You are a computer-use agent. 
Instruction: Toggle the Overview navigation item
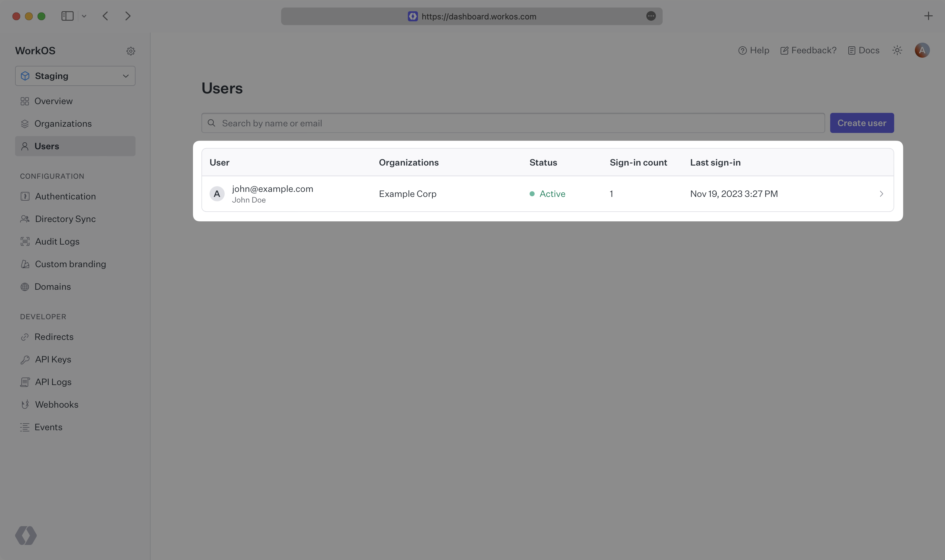point(53,101)
